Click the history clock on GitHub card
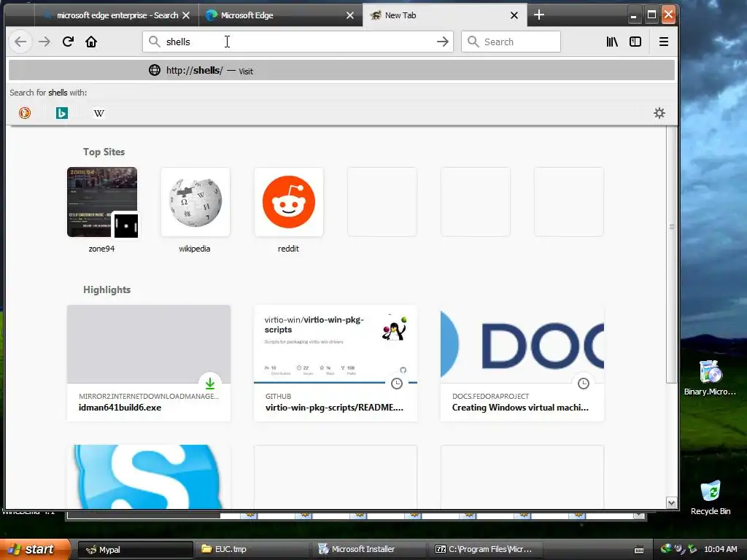747x560 pixels. coord(397,384)
